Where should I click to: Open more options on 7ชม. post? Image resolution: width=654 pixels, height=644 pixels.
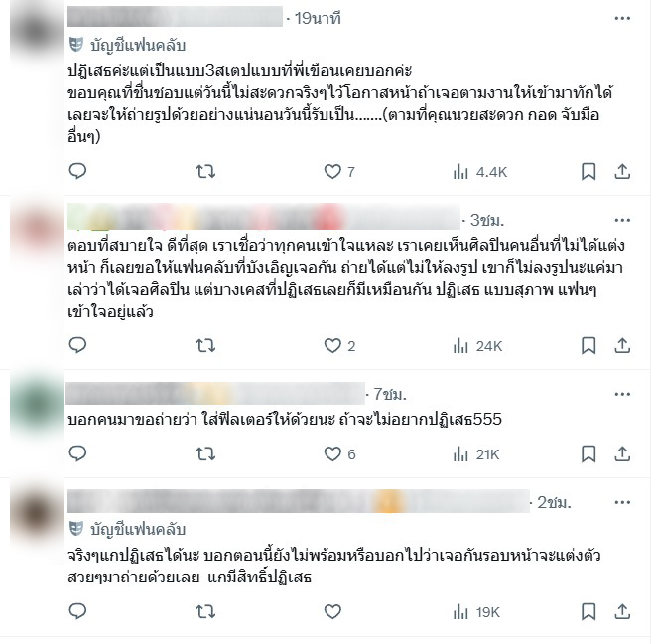pyautogui.click(x=622, y=395)
